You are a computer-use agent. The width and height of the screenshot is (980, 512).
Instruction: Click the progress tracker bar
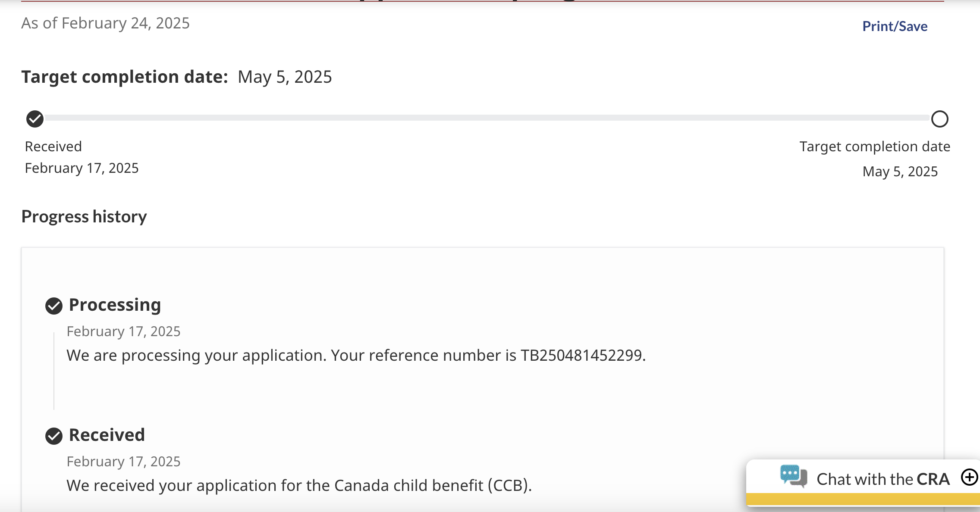[487, 118]
